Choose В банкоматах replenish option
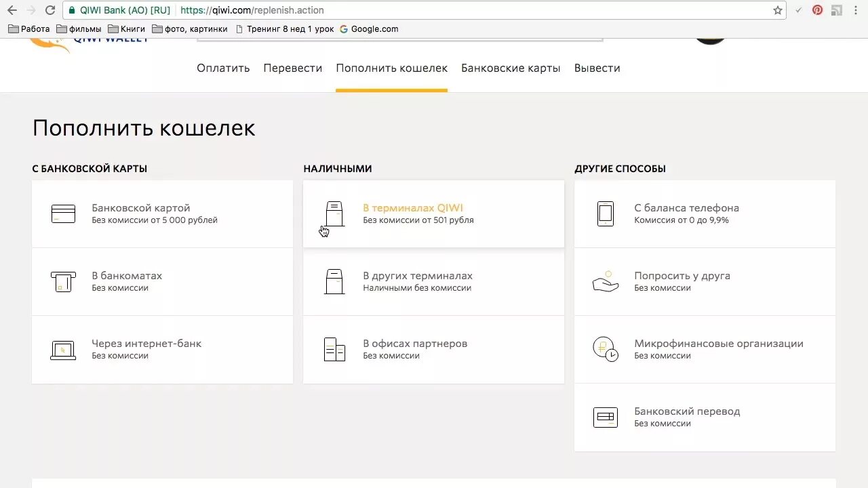This screenshot has height=488, width=868. pos(162,281)
